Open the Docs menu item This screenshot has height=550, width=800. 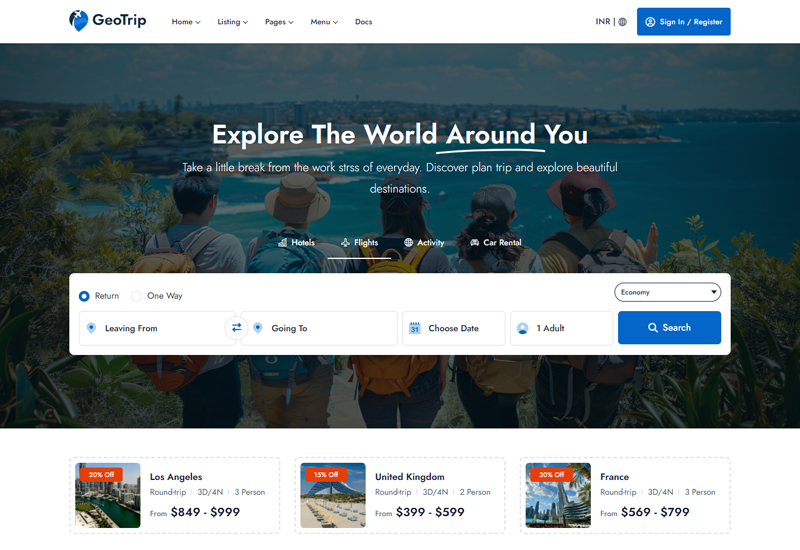[x=363, y=22]
